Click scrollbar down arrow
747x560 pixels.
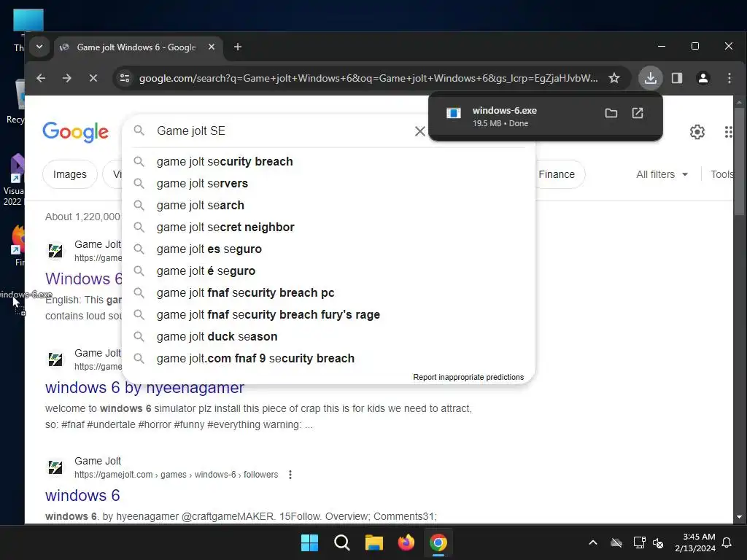(739, 517)
